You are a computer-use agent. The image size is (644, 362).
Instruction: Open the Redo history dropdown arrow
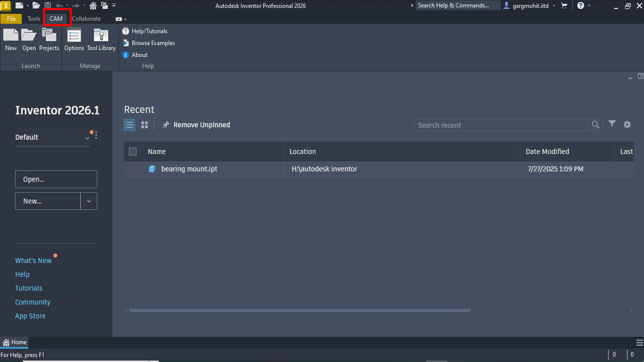tap(84, 5)
